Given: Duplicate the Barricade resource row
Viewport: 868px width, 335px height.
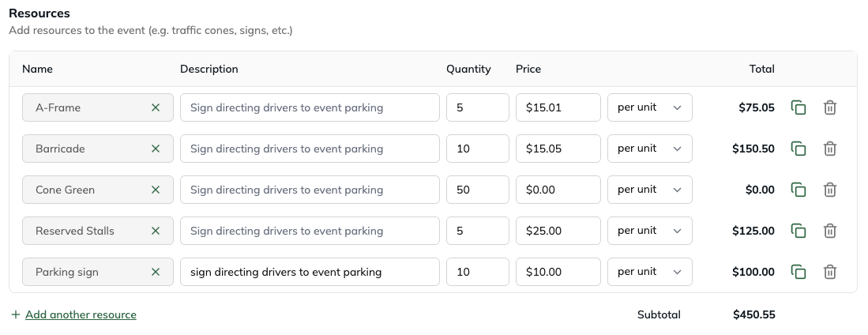Looking at the screenshot, I should click(798, 149).
